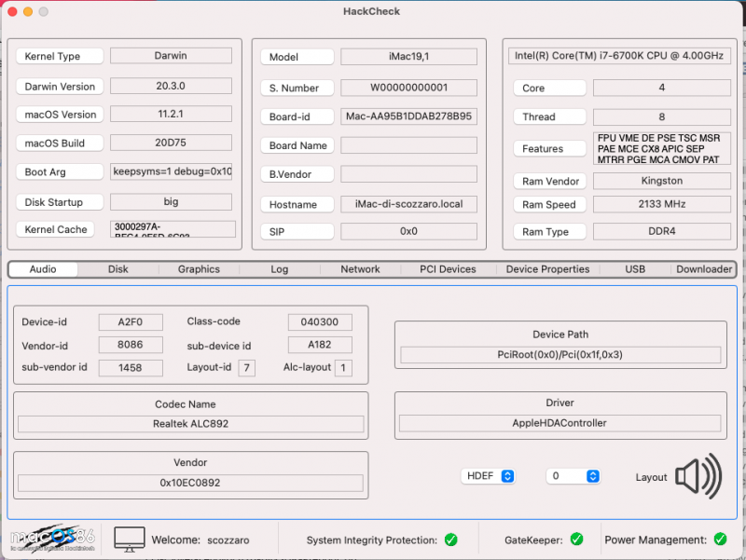Viewport: 746px width, 560px height.
Task: Open the PCI Devices tab
Action: pos(448,269)
